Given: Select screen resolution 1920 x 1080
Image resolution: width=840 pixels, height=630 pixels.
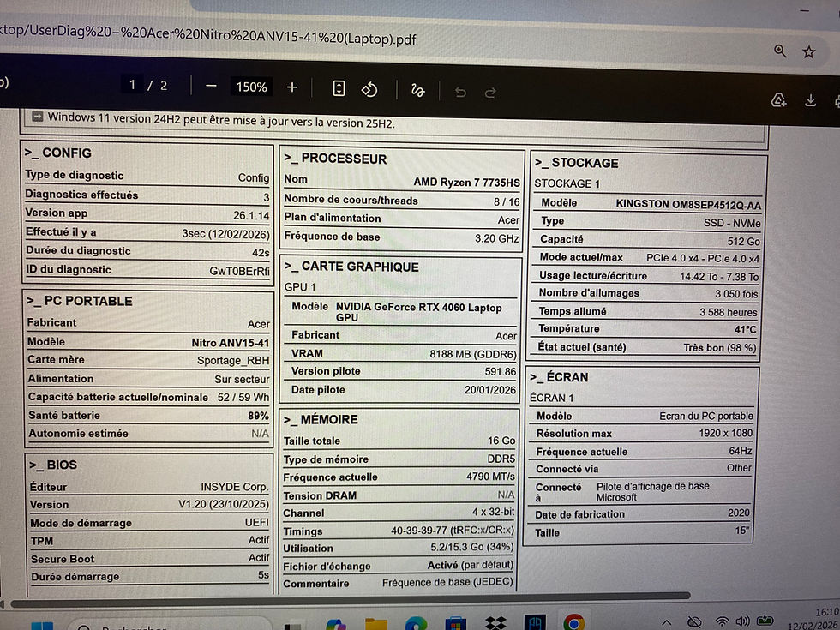Looking at the screenshot, I should [x=726, y=433].
